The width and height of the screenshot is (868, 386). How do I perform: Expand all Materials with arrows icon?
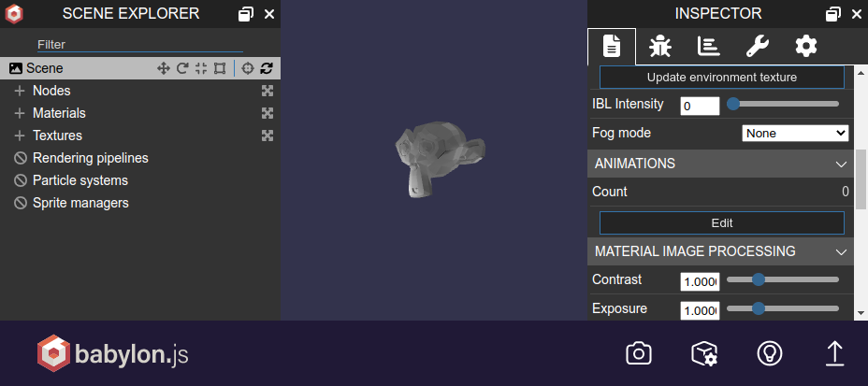pos(268,113)
